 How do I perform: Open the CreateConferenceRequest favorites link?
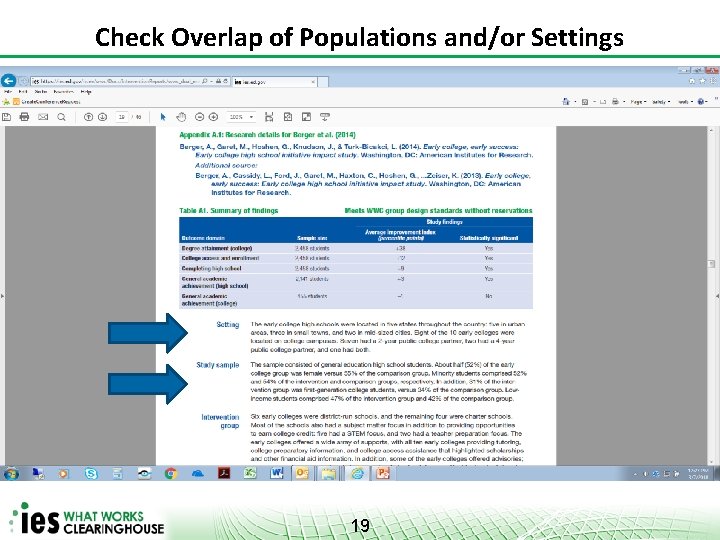(x=46, y=101)
